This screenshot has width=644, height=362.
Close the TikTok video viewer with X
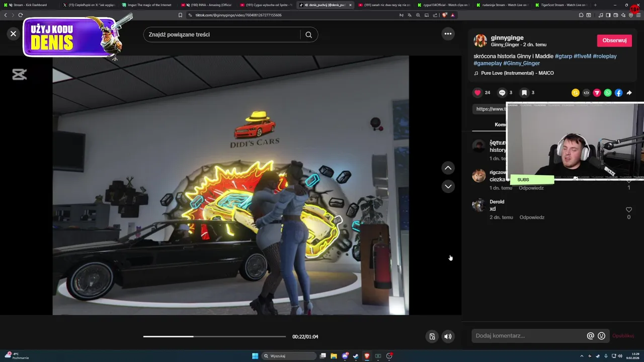point(13,34)
